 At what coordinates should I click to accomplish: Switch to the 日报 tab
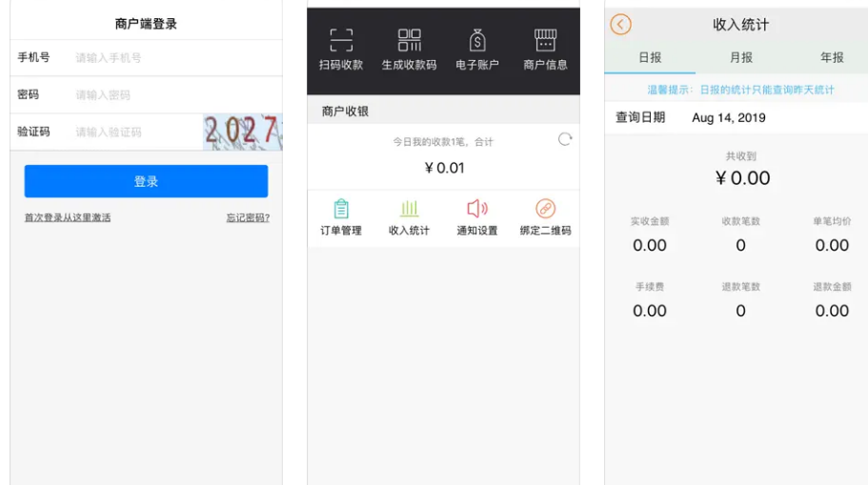click(x=650, y=57)
